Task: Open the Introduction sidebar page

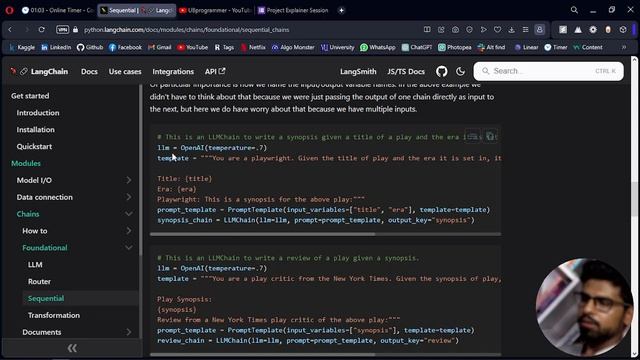Action: point(38,113)
